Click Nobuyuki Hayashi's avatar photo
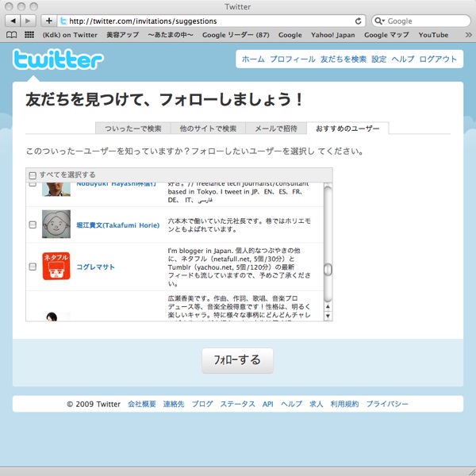476x476 pixels. point(56,190)
